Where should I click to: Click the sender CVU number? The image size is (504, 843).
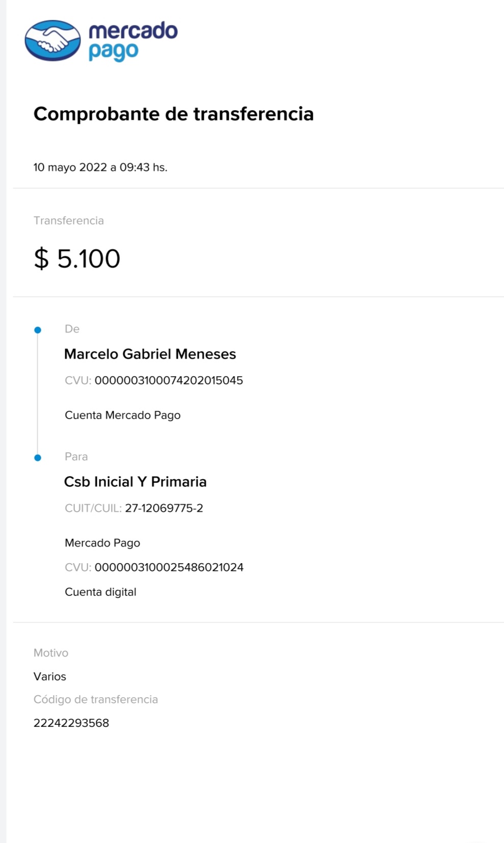tap(169, 381)
